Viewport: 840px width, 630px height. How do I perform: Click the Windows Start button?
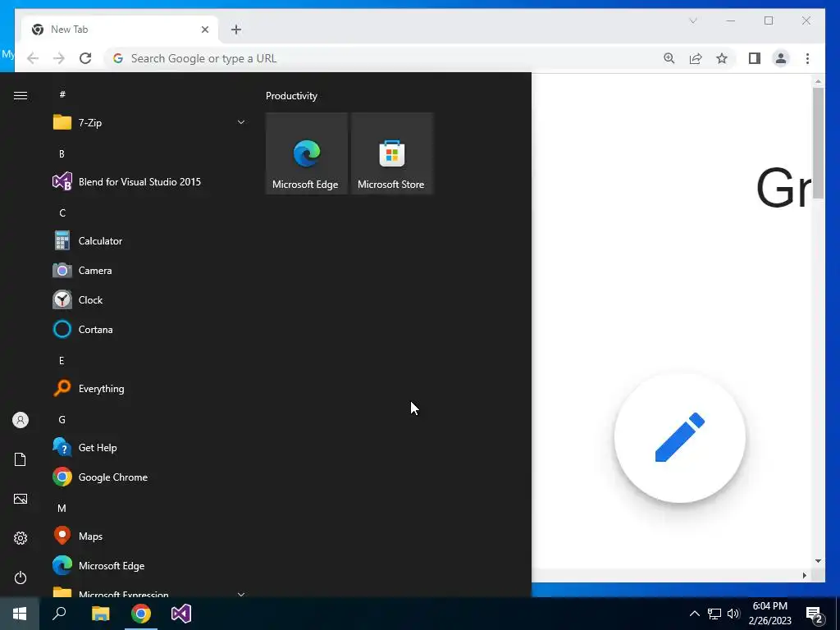pos(20,614)
